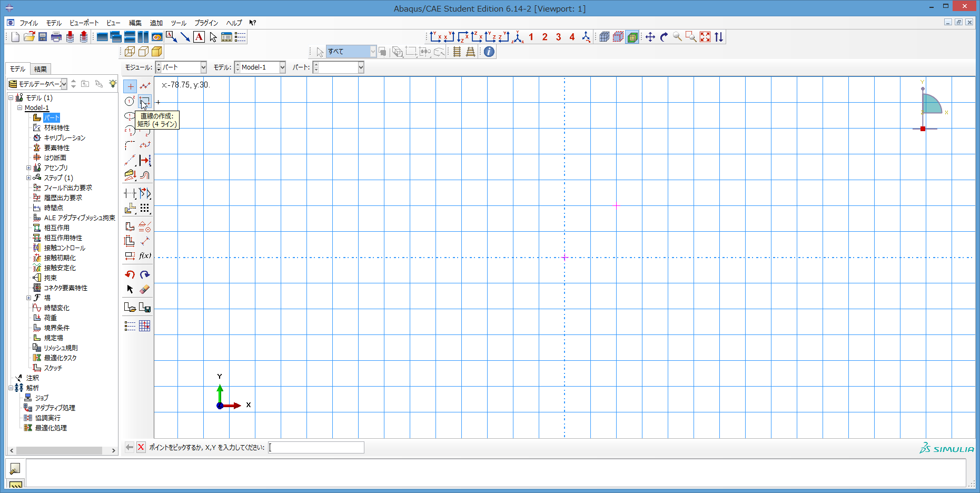Expand the ステップ (1) tree node
The width and height of the screenshot is (980, 493).
coord(28,178)
